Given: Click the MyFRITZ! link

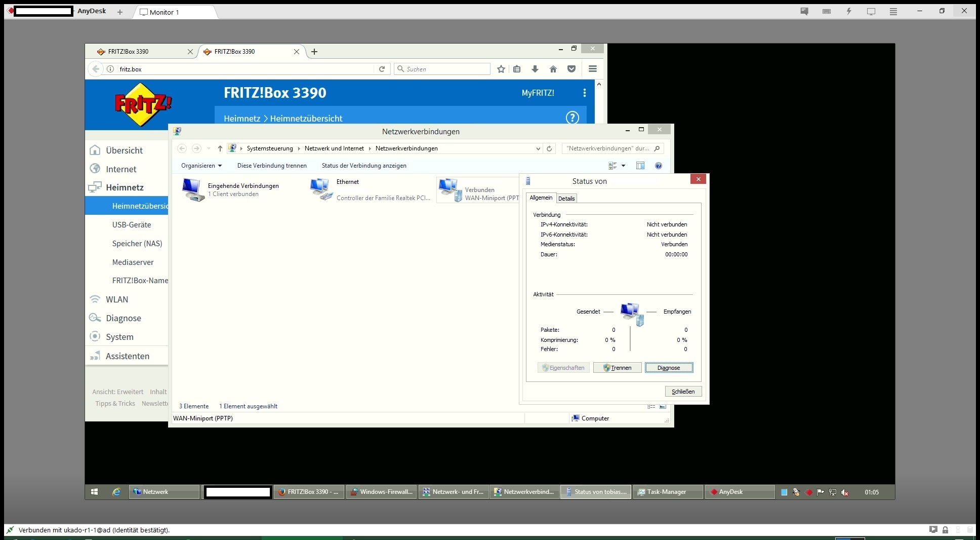Looking at the screenshot, I should tap(538, 93).
